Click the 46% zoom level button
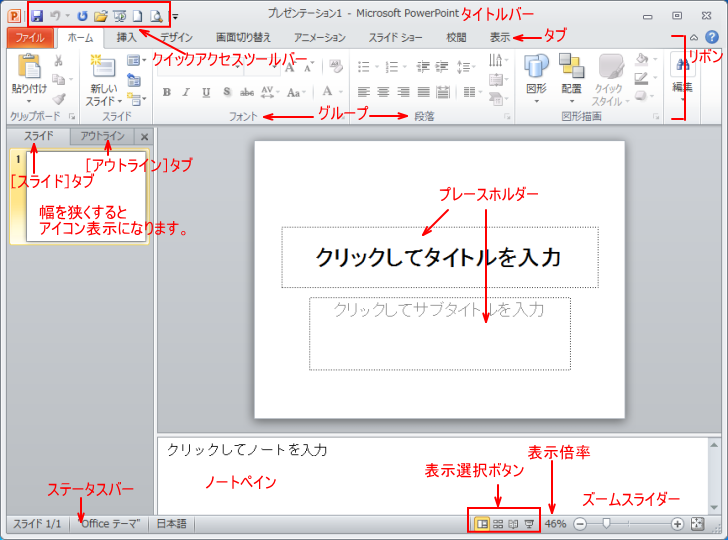The image size is (728, 540). (x=556, y=524)
